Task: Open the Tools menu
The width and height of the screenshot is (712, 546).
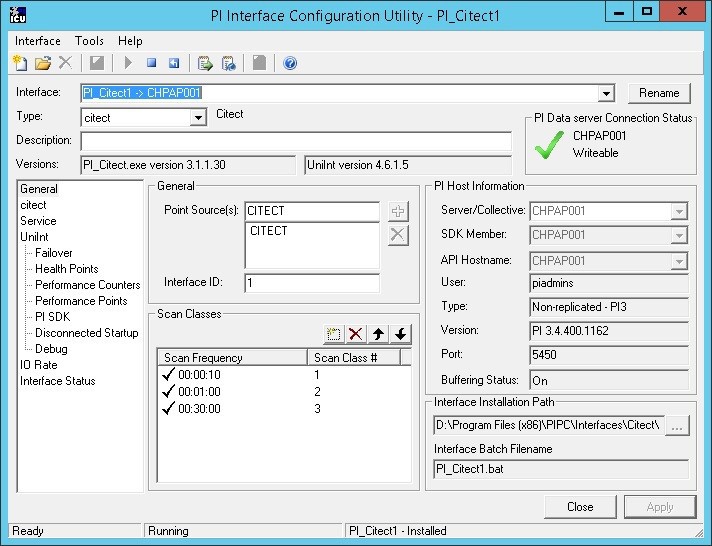Action: click(89, 41)
